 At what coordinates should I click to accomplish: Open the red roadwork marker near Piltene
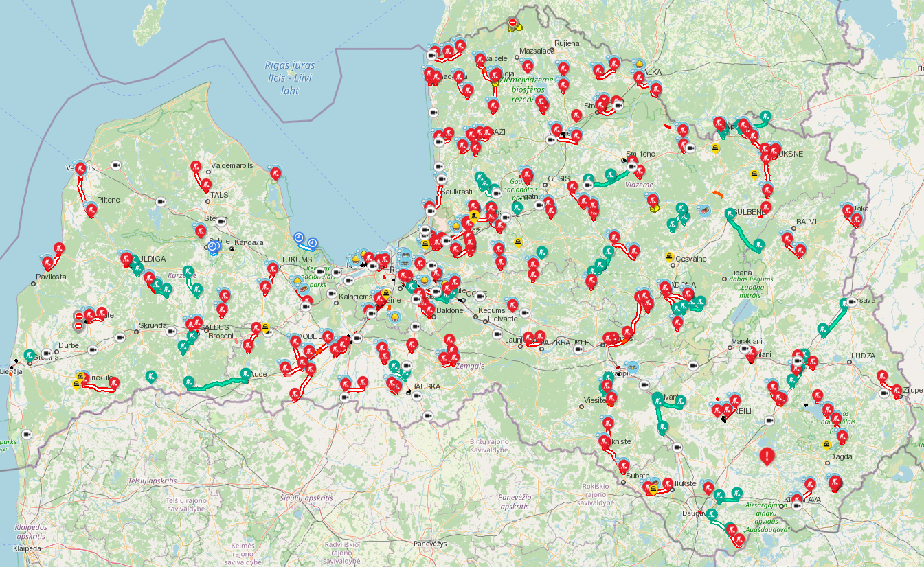point(91,208)
